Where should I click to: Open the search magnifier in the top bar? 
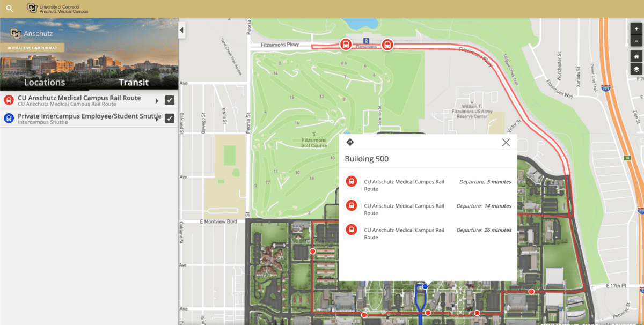coord(9,8)
